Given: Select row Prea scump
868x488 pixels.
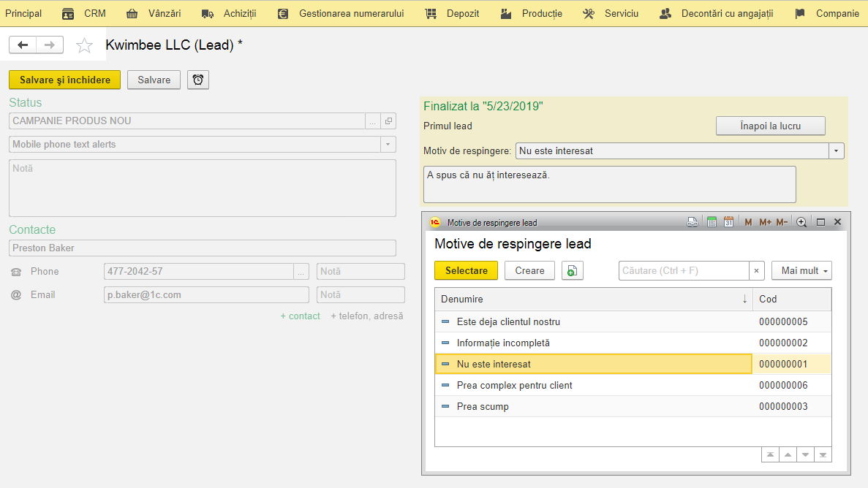Looking at the screenshot, I should [633, 406].
